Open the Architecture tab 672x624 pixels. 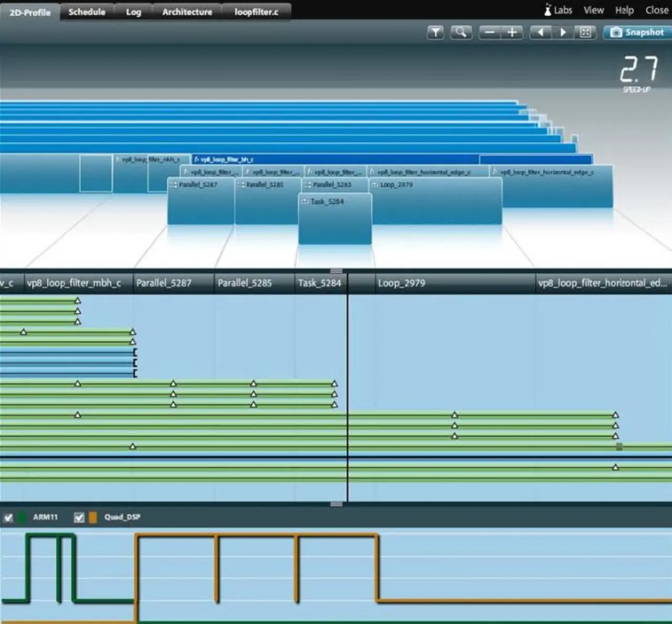(187, 12)
